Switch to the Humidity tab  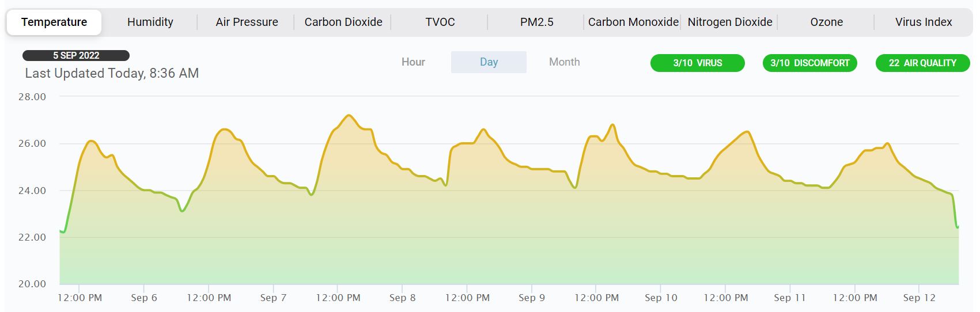150,22
